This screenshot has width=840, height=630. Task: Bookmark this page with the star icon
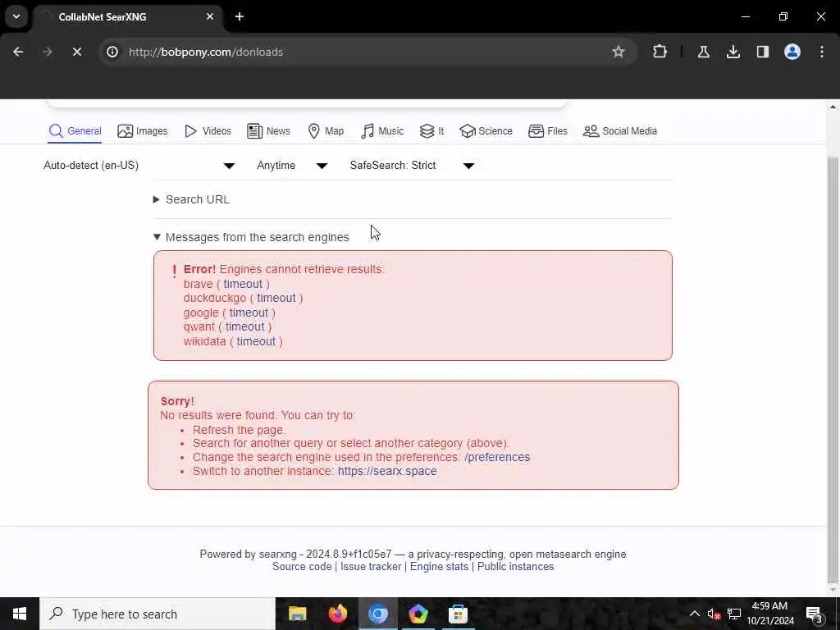pos(619,52)
